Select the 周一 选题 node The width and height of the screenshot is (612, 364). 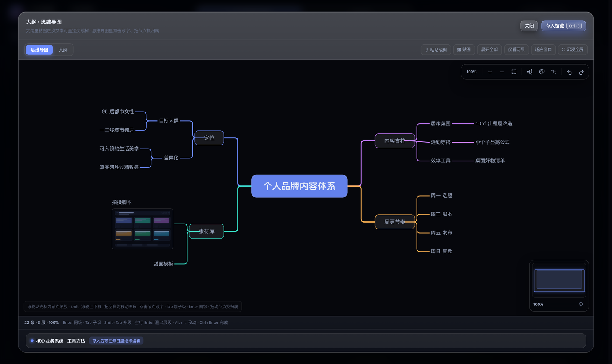click(x=441, y=196)
